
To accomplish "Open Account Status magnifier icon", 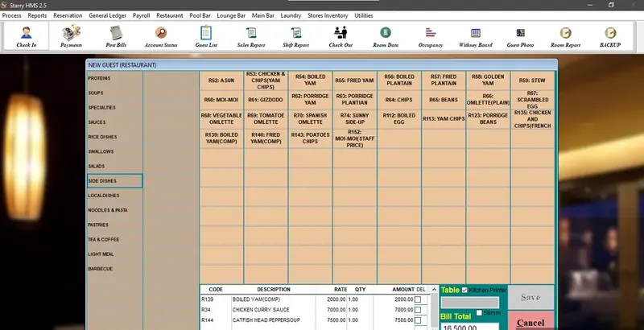I will coord(161,36).
